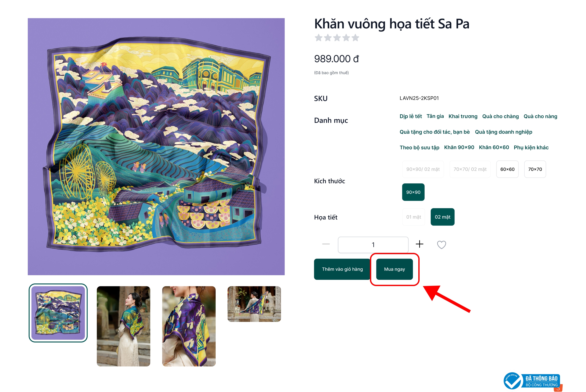Increase quantity with the plus icon
Viewport: 586px width, 392px height.
(x=419, y=244)
